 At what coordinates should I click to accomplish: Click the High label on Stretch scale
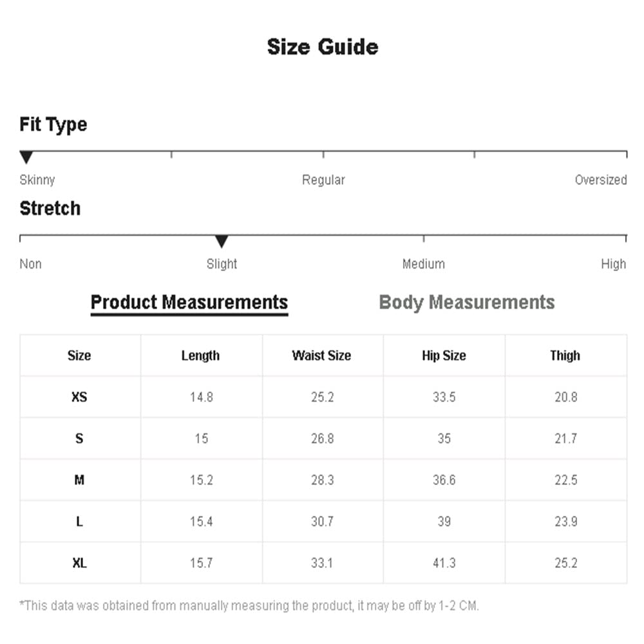coord(614,263)
